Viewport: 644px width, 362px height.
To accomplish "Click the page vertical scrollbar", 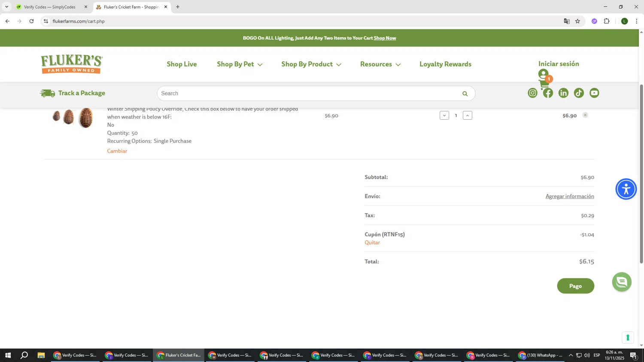I will pyautogui.click(x=641, y=173).
